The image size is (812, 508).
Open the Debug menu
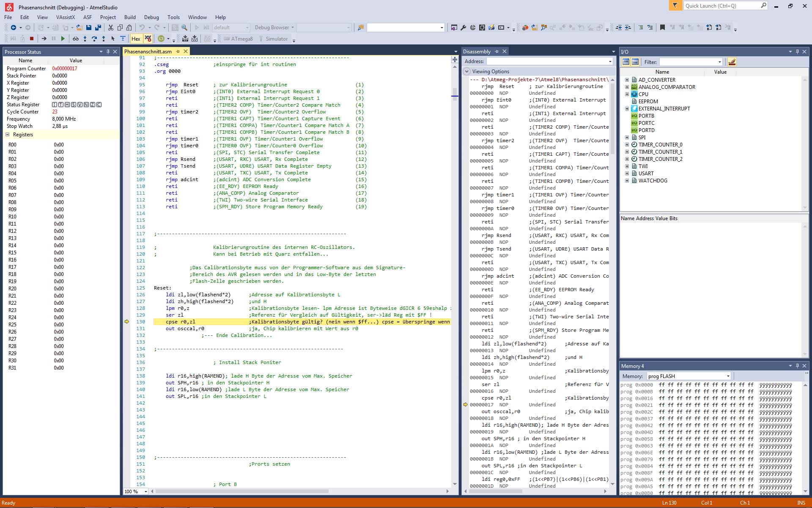point(151,17)
